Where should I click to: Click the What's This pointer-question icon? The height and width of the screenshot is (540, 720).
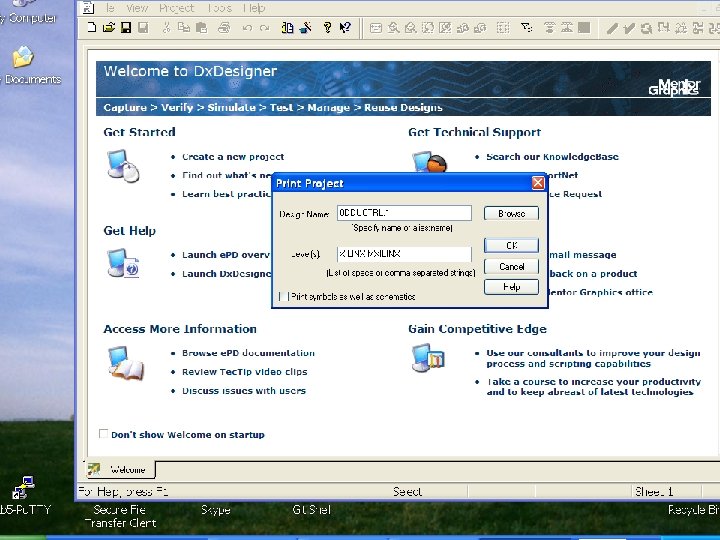point(345,28)
